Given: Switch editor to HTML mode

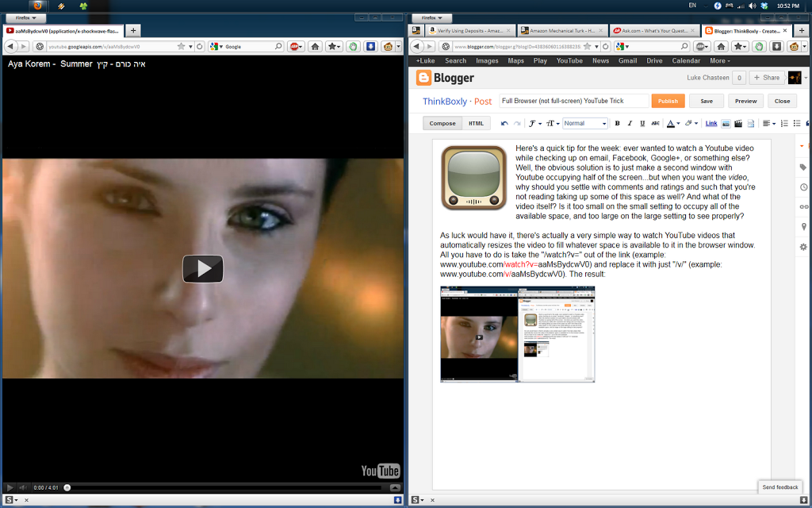Looking at the screenshot, I should [x=476, y=123].
